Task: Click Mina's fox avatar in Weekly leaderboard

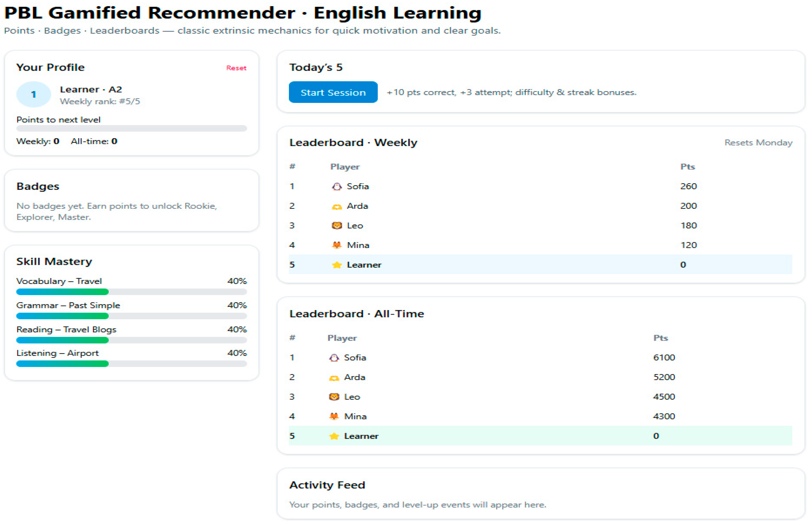Action: click(x=337, y=245)
